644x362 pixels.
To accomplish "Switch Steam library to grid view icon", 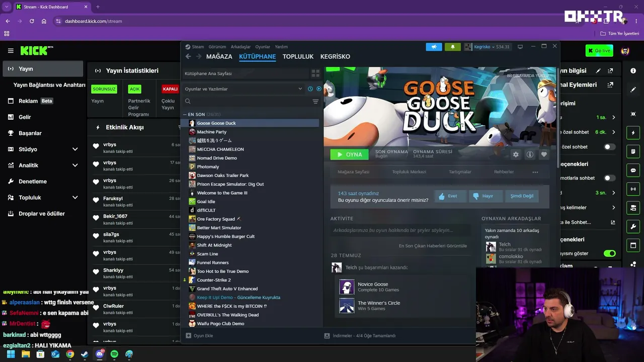I will pyautogui.click(x=315, y=73).
